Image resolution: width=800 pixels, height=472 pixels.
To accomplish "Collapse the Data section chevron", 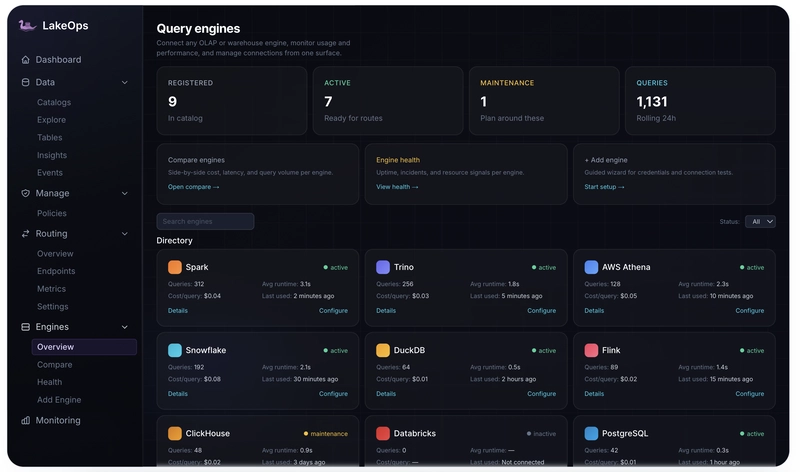I will pyautogui.click(x=124, y=83).
